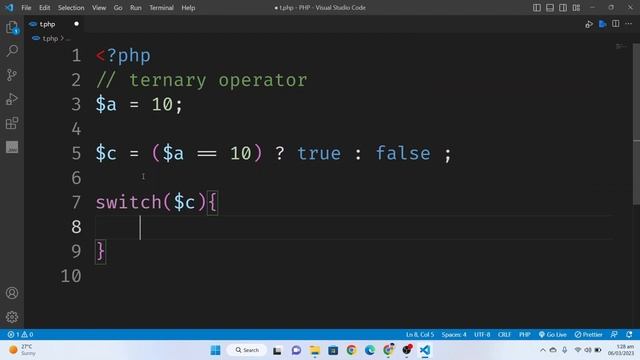This screenshot has width=640, height=360.
Task: Click the '<?php' opening tag
Action: pos(123,56)
